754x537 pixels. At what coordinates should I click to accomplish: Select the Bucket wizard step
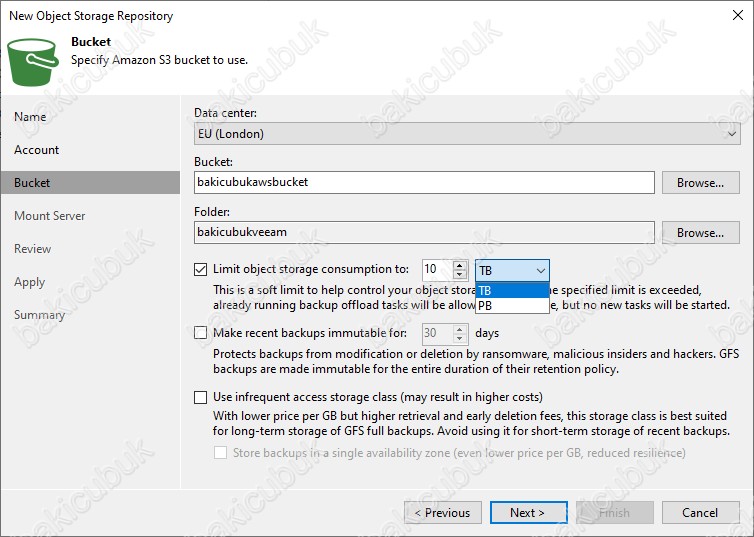pyautogui.click(x=90, y=183)
